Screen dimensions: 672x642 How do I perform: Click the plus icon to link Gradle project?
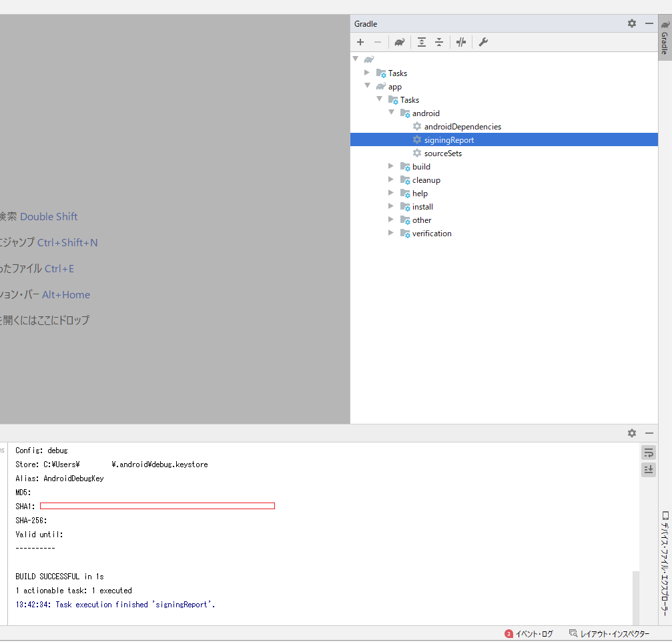tap(360, 42)
